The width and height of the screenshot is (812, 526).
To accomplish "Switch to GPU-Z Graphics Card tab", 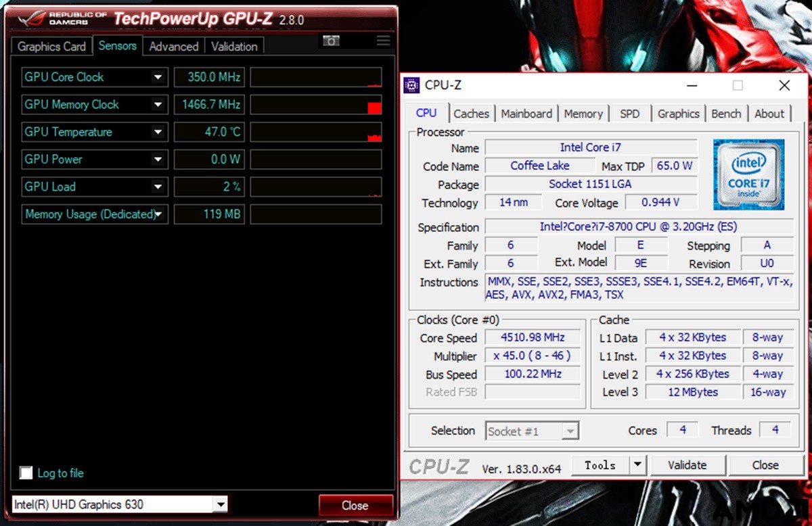I will coord(51,47).
